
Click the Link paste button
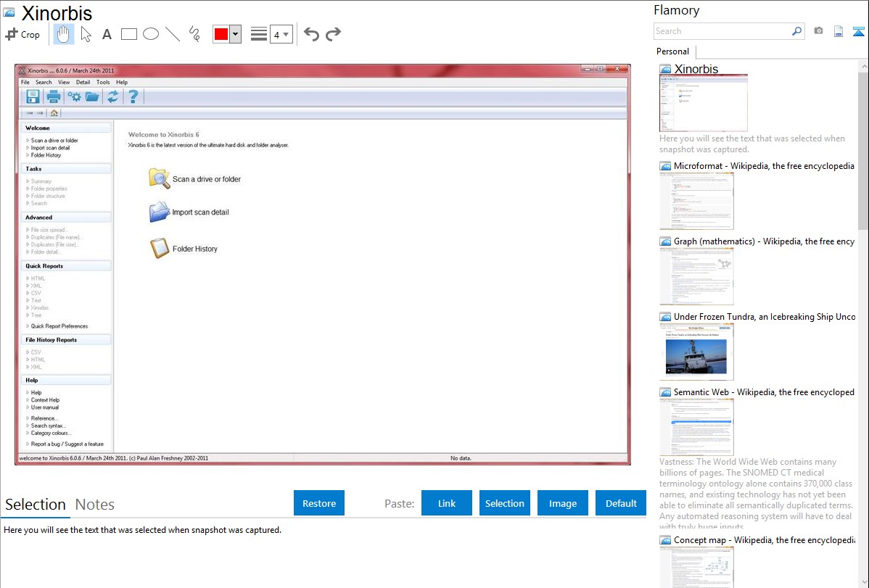pyautogui.click(x=447, y=503)
